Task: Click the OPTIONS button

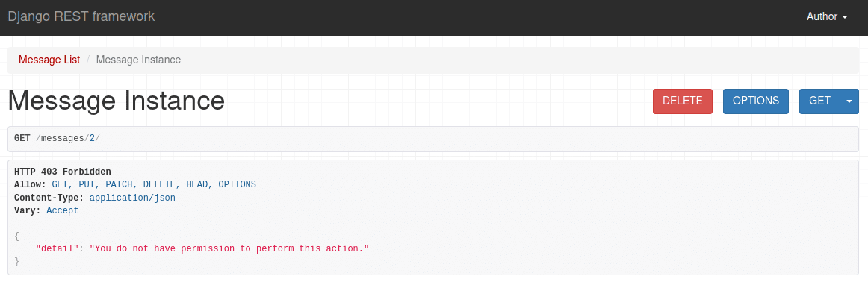Action: click(756, 101)
